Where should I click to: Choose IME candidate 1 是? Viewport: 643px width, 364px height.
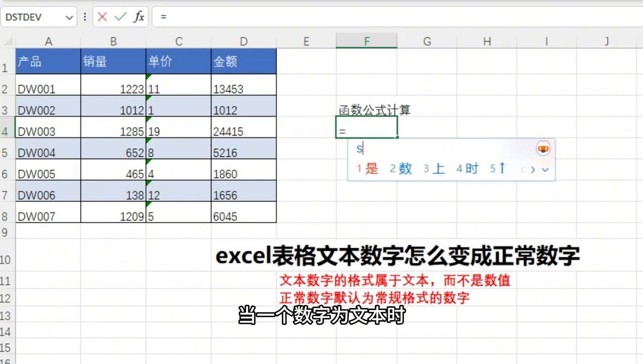pyautogui.click(x=368, y=169)
